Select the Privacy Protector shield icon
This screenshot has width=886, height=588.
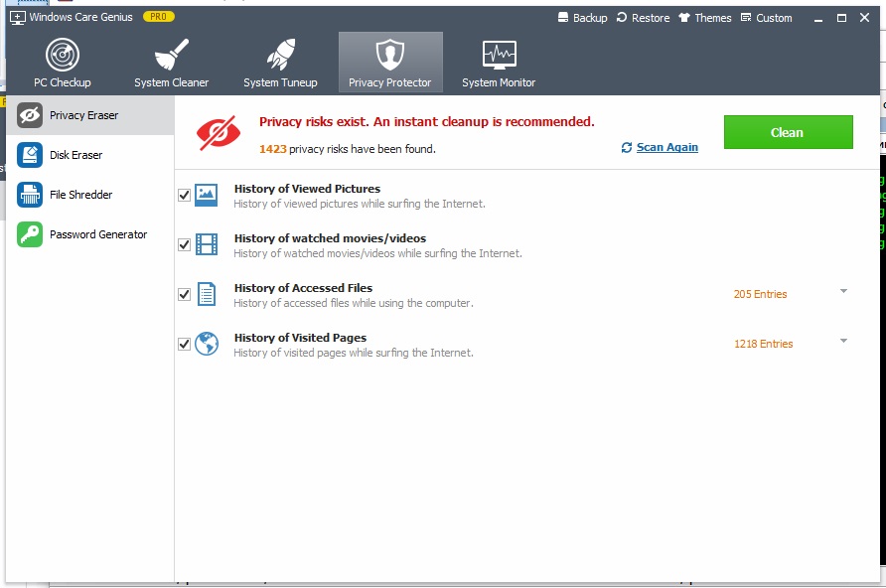click(x=390, y=55)
